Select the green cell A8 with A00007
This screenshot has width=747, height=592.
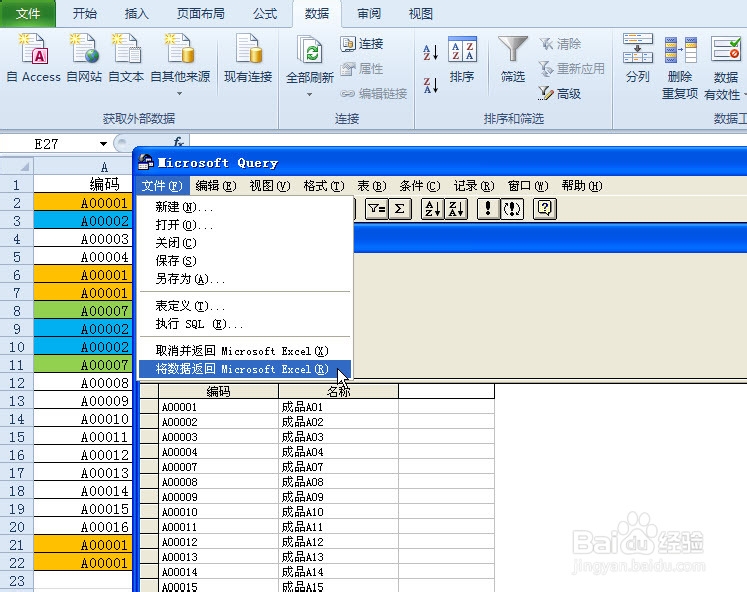point(83,311)
